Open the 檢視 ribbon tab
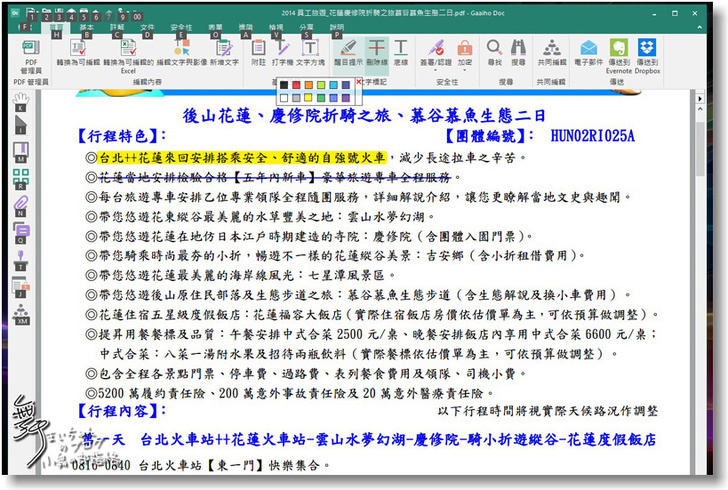This screenshot has height=490, width=728. coord(276,27)
